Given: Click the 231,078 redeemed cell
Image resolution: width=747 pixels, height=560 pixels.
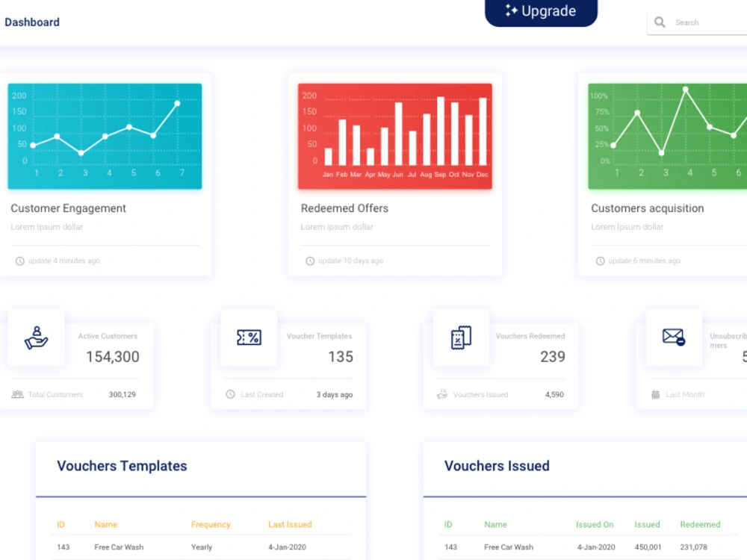Looking at the screenshot, I should [x=693, y=547].
